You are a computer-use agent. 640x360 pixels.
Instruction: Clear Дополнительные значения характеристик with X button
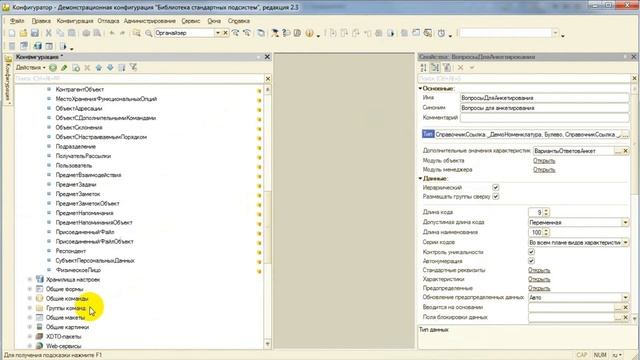point(625,151)
